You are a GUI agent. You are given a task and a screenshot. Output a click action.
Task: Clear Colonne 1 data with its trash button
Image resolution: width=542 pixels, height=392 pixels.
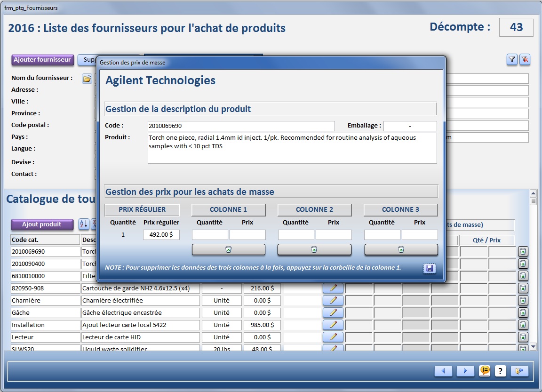(x=229, y=249)
